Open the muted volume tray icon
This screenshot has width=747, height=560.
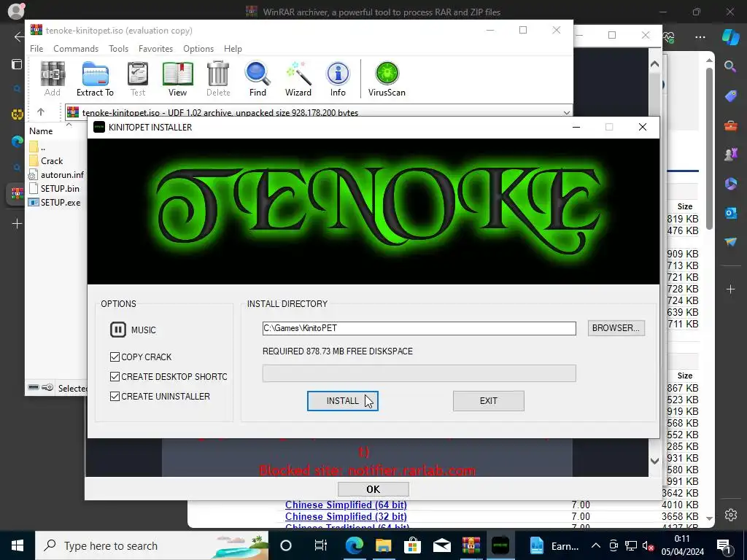[x=648, y=545]
